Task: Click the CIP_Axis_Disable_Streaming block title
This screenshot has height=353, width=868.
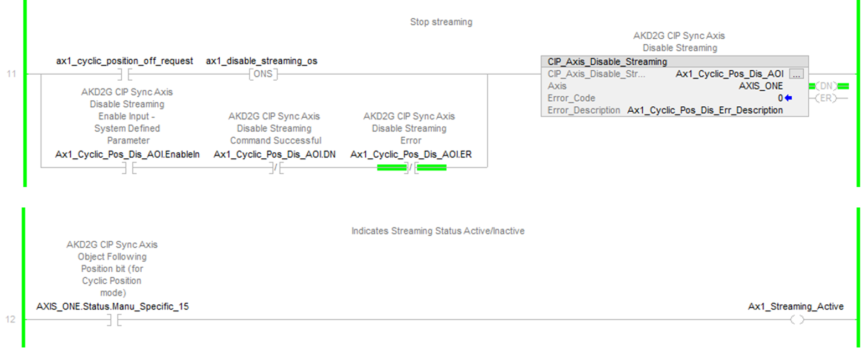Action: [x=607, y=62]
